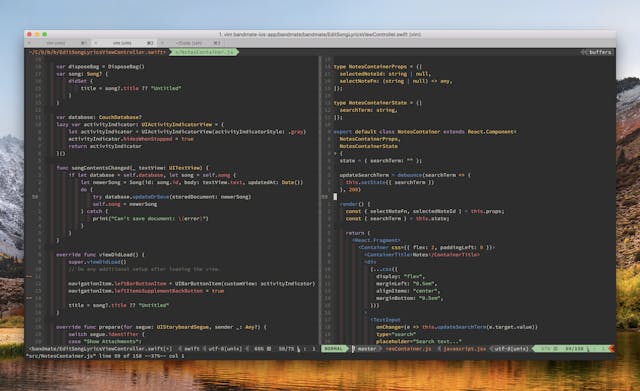
Task: Select the green NotesContainer.js buffer tab
Action: pyautogui.click(x=204, y=52)
